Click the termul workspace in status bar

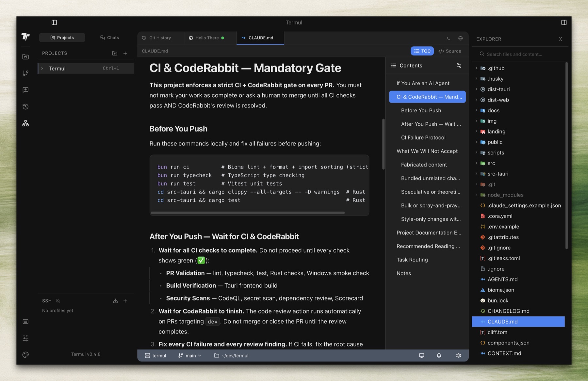click(156, 356)
